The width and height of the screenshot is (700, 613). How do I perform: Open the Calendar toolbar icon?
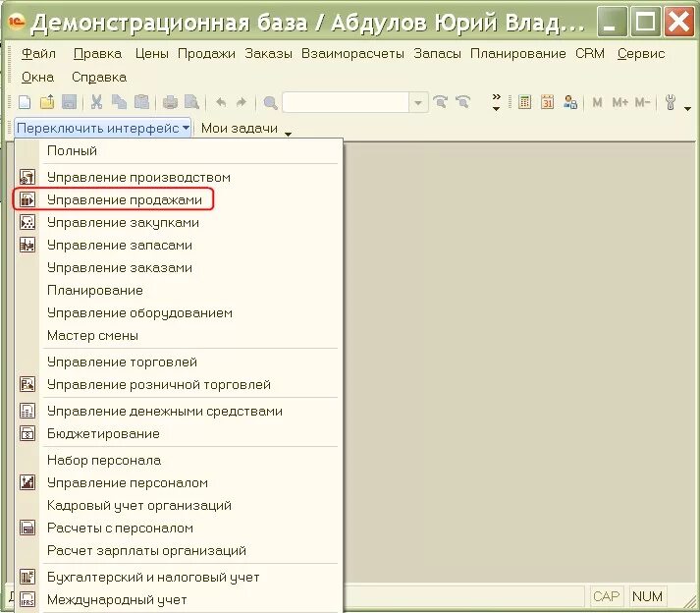pos(547,103)
